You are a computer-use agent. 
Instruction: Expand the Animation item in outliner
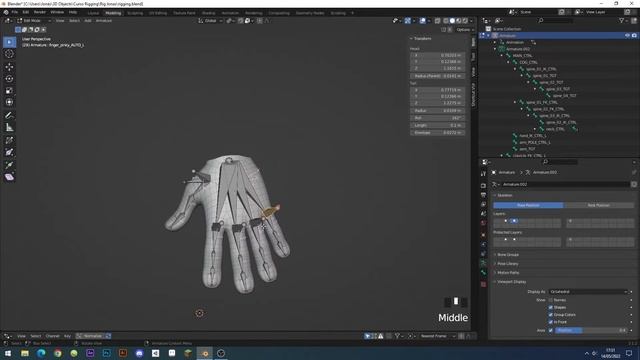[495, 42]
